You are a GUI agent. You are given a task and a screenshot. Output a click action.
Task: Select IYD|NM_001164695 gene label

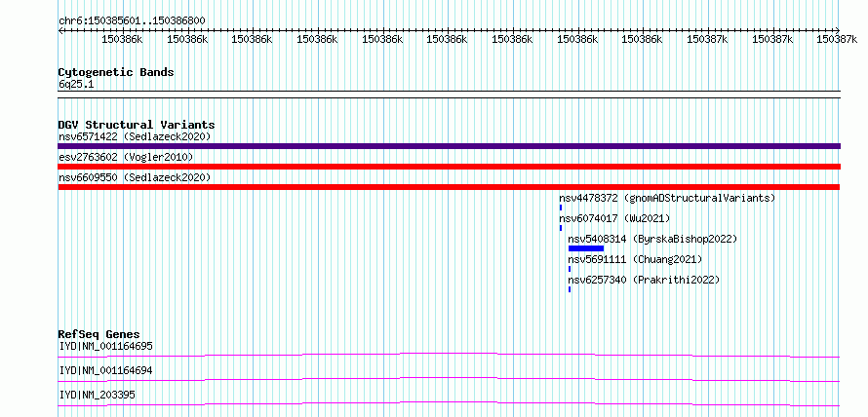pos(105,346)
